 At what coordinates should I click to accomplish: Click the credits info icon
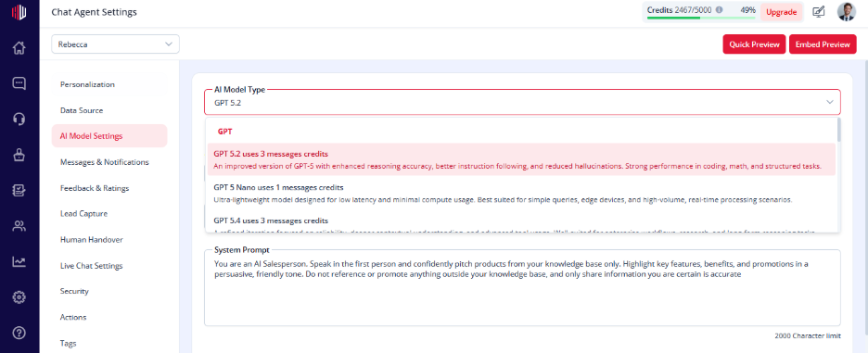(x=719, y=10)
